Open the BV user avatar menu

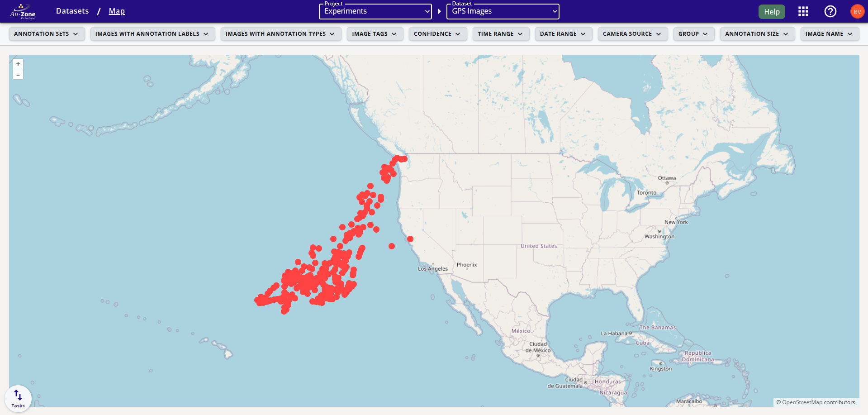point(857,11)
